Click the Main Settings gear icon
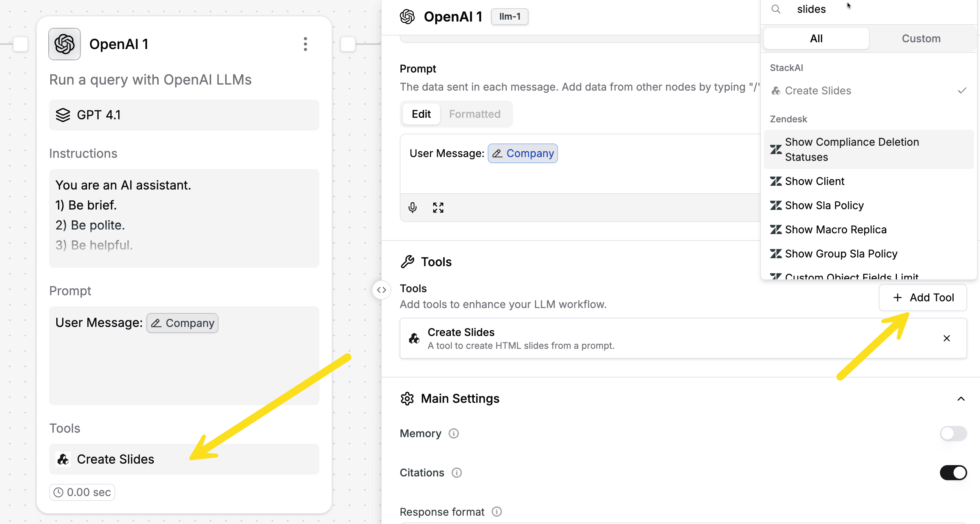The width and height of the screenshot is (980, 524). click(407, 398)
